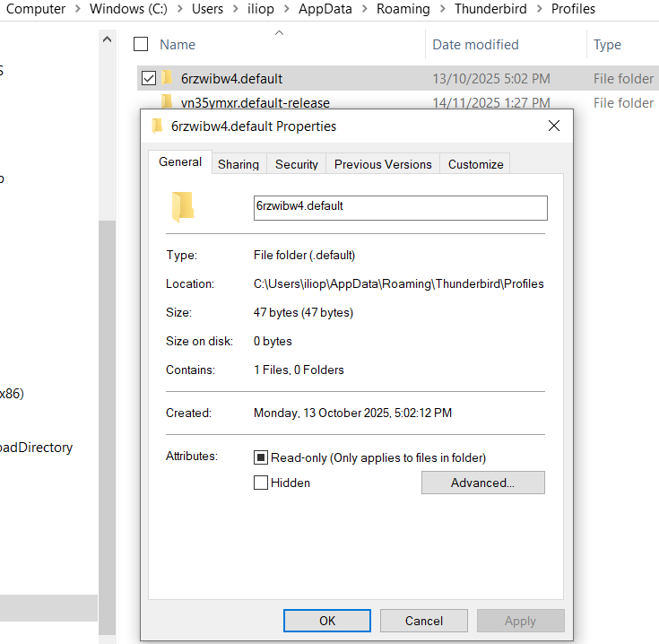
Task: Click the 6rzwibw4.default folder icon in file list
Action: (x=168, y=78)
